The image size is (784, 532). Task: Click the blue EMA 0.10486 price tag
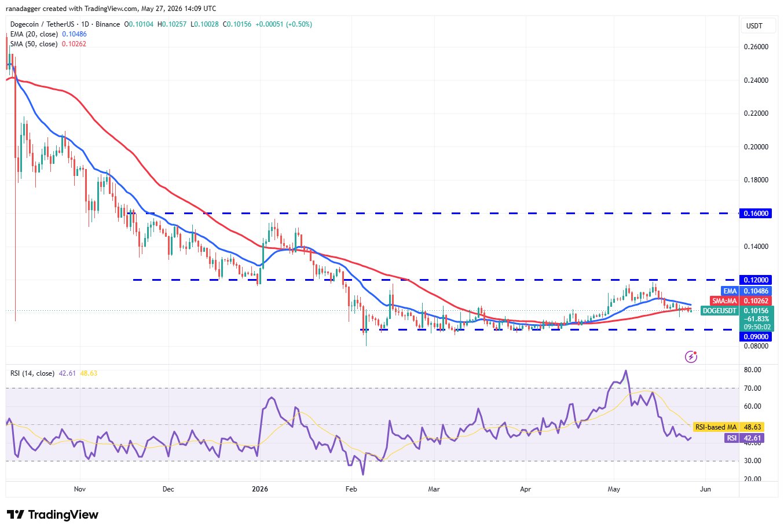tap(746, 291)
